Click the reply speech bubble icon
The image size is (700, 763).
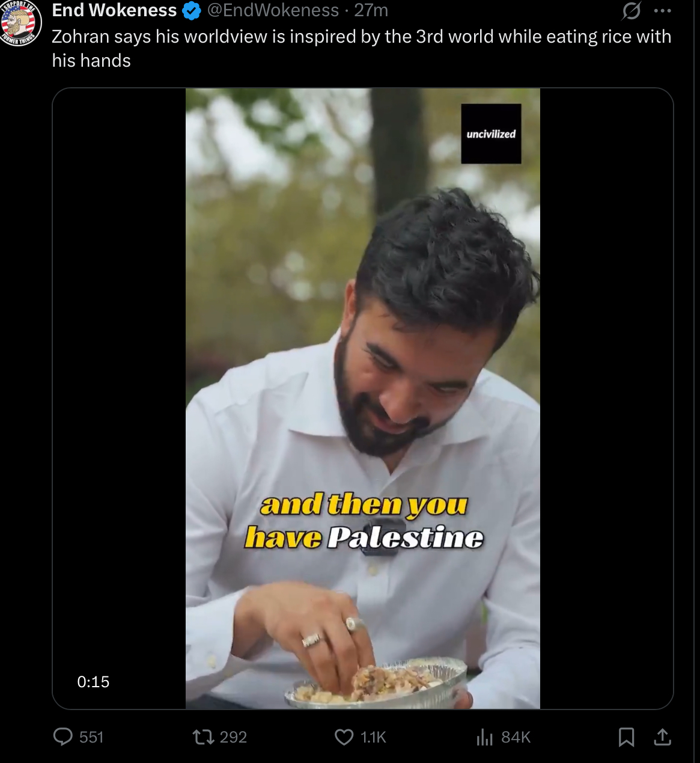(62, 737)
